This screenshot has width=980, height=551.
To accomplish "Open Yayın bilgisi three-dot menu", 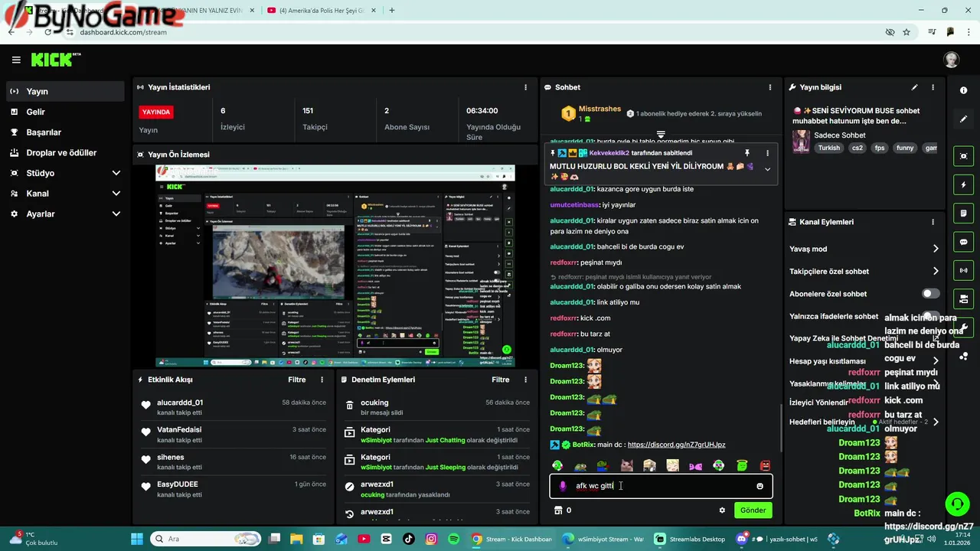I will point(933,87).
